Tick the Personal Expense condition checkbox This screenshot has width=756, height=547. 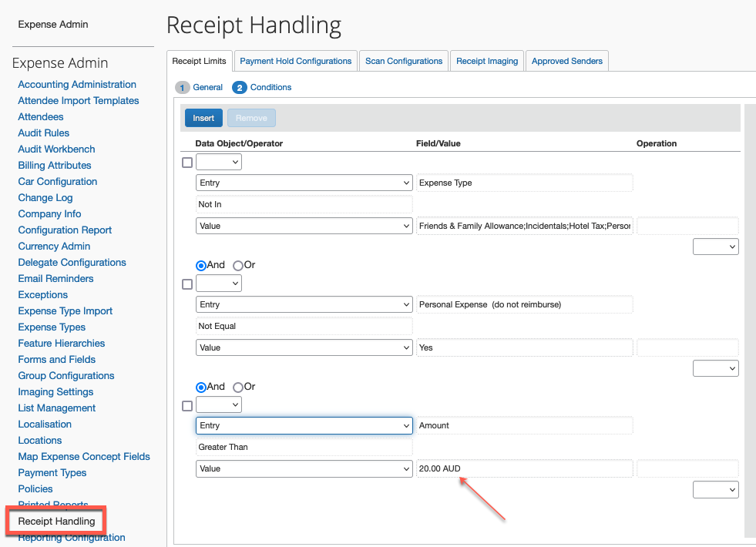(187, 284)
